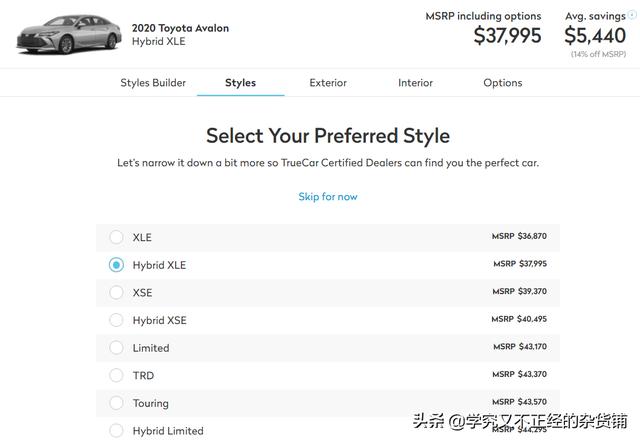Switch to the Styles tab
This screenshot has height=442, width=640.
coord(240,83)
